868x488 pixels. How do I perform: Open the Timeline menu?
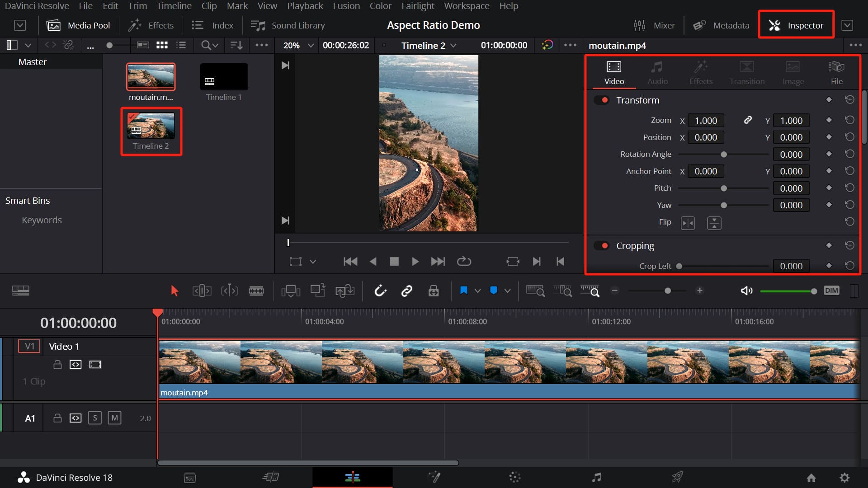click(x=174, y=6)
